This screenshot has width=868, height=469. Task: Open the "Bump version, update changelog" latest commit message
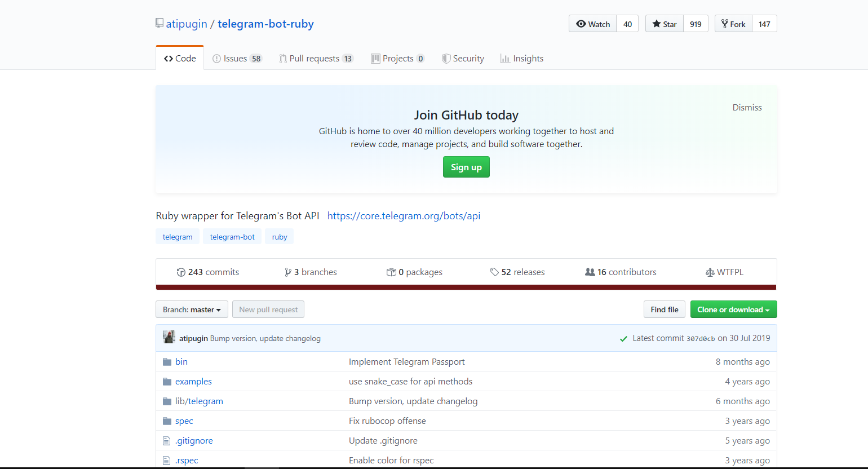[x=265, y=339]
